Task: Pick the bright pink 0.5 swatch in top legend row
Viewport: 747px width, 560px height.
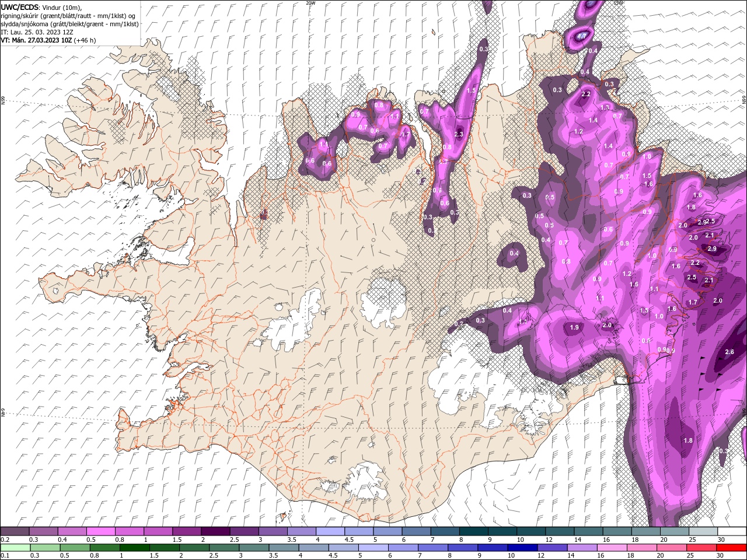Action: tap(101, 531)
